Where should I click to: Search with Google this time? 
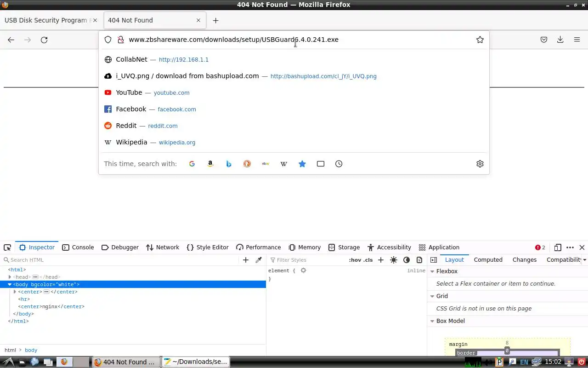coord(192,164)
